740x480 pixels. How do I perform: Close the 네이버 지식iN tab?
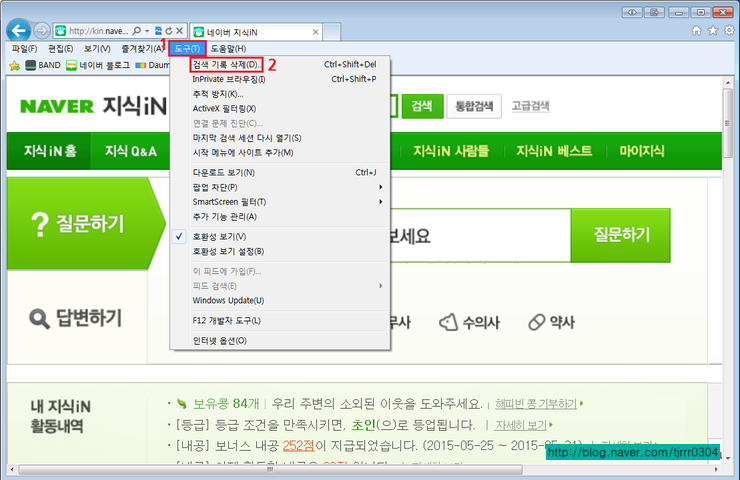click(x=315, y=32)
